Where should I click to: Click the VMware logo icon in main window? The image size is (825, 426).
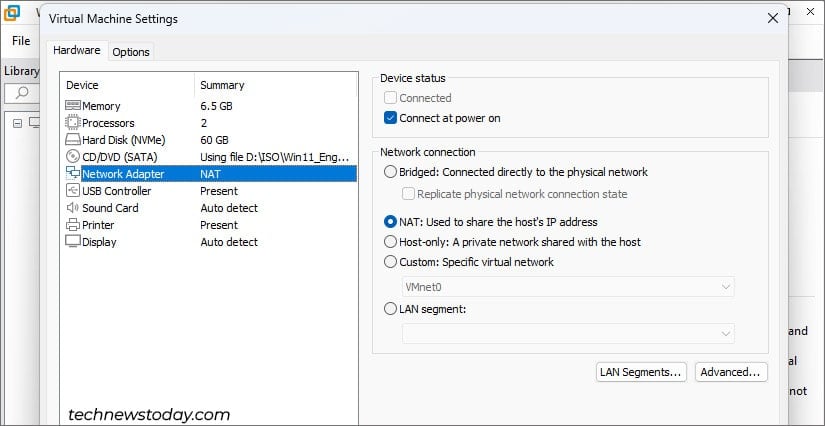pyautogui.click(x=12, y=13)
